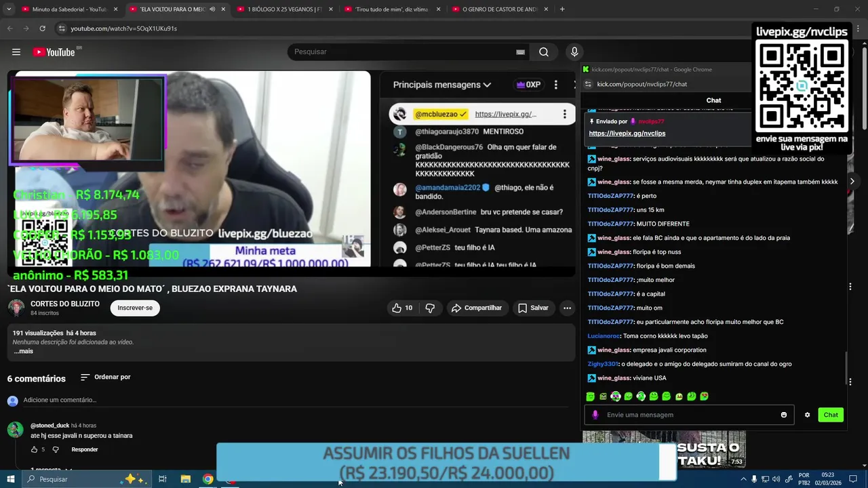The height and width of the screenshot is (488, 868).
Task: Switch to 'Tirou tudo de mim' tab
Action: (x=392, y=9)
